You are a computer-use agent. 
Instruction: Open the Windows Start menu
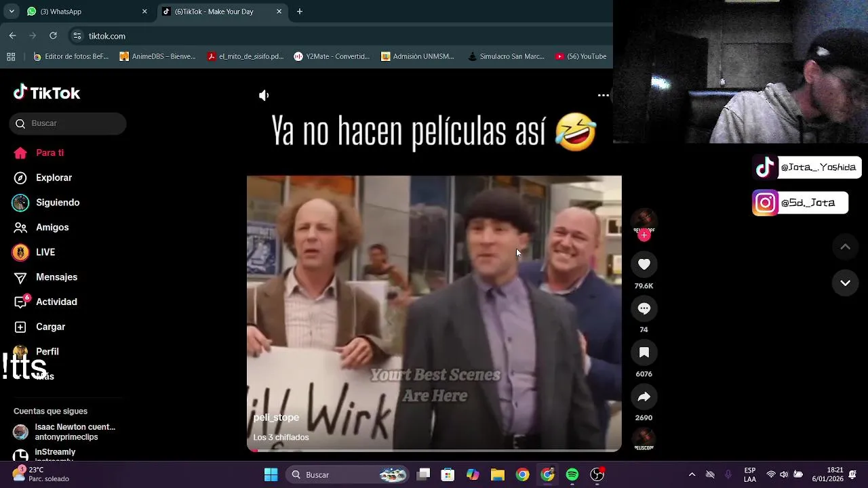271,474
